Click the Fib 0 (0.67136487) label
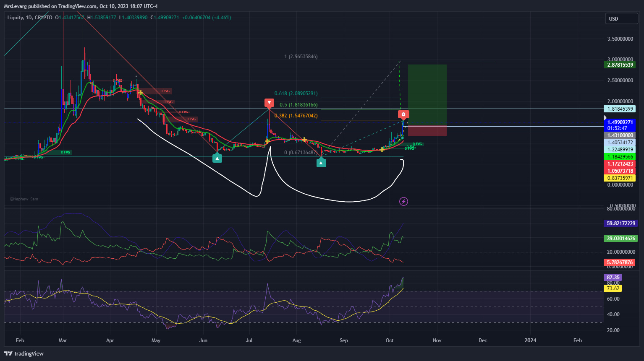Viewport: 644px width, 361px height. [301, 153]
